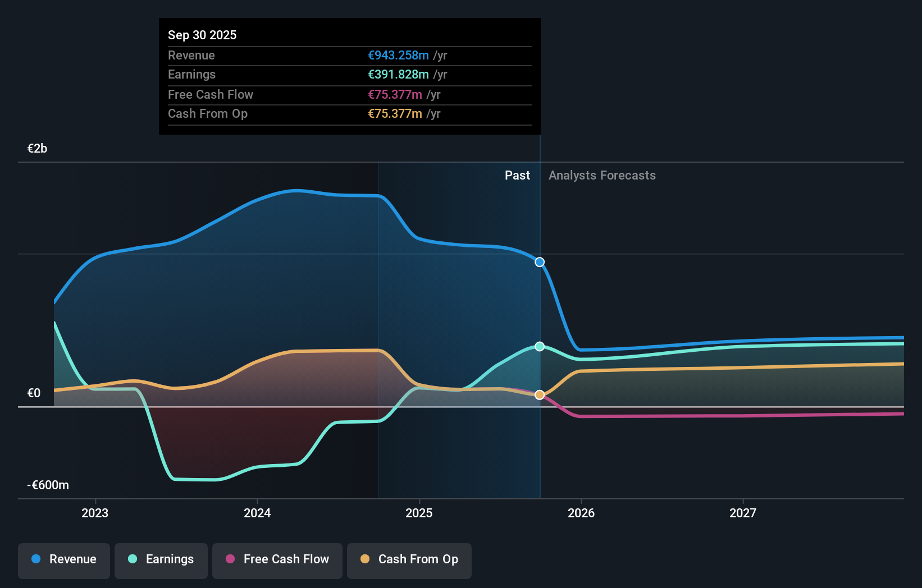Click the teal Earnings legend dot

(x=132, y=559)
